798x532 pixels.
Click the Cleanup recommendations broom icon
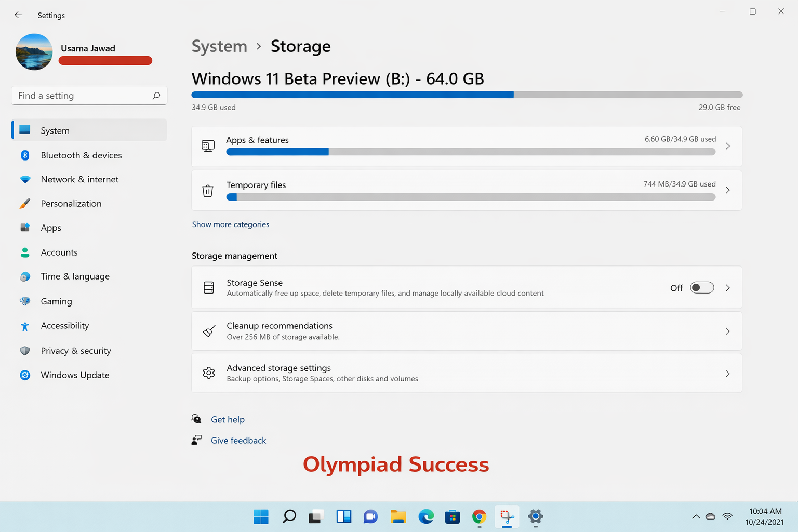pos(209,331)
